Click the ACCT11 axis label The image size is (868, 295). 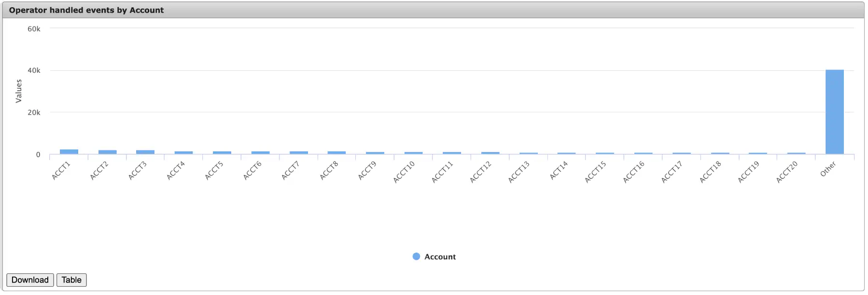(443, 173)
